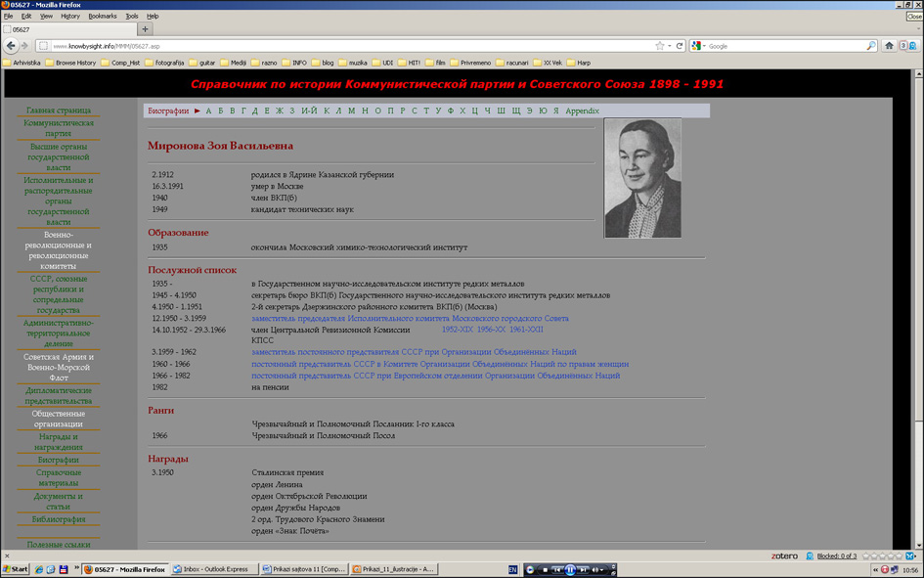Click the browser Back arrow button

click(x=12, y=46)
